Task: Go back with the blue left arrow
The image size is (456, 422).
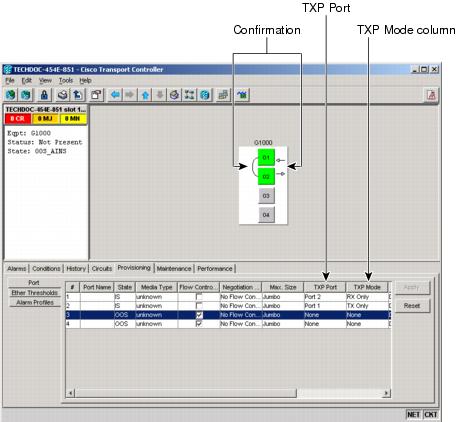Action: coord(115,95)
